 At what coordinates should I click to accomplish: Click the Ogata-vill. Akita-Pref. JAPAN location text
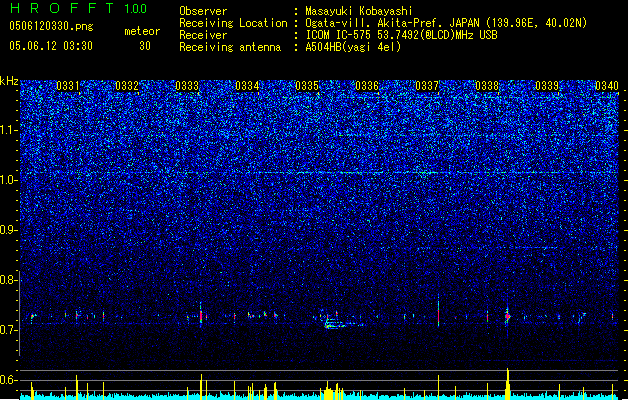(x=446, y=23)
